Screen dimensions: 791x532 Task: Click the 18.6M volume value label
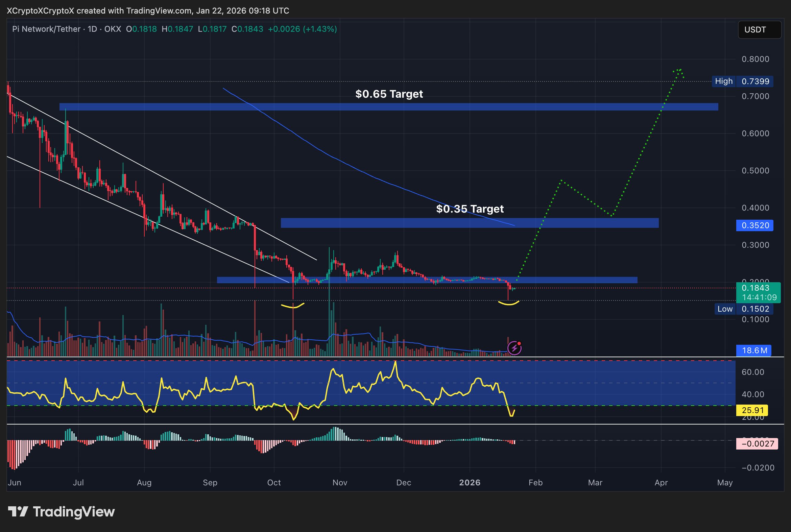pos(754,351)
